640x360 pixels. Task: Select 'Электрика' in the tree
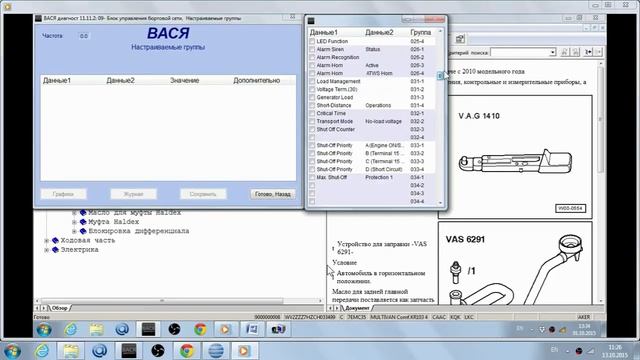click(80, 250)
